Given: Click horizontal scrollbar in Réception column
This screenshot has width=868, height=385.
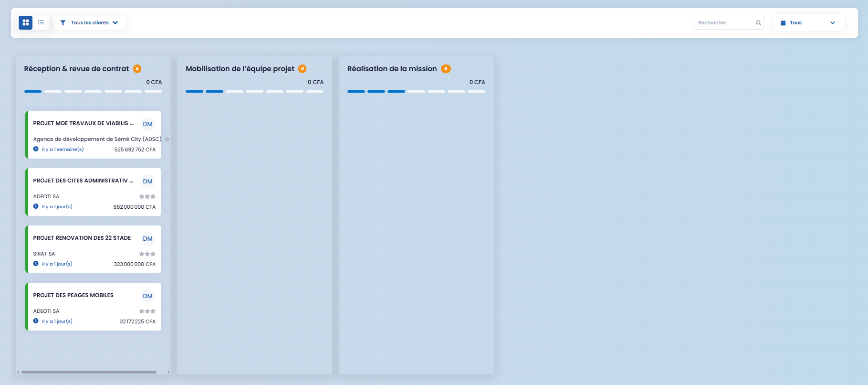Looking at the screenshot, I should coord(89,372).
